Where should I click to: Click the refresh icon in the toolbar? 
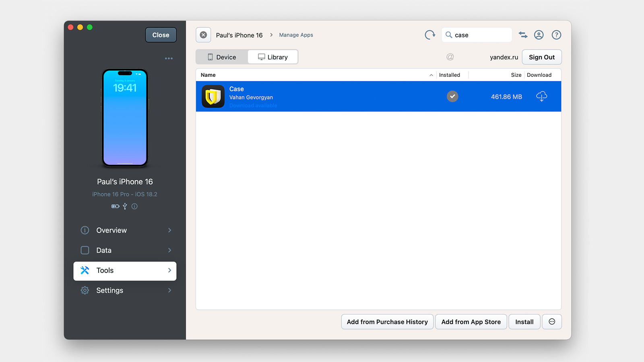click(430, 35)
